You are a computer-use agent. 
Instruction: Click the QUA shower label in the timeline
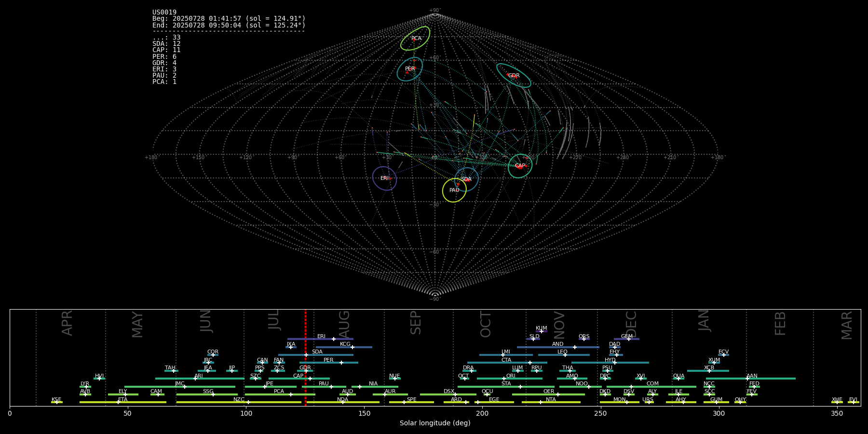pos(679,376)
